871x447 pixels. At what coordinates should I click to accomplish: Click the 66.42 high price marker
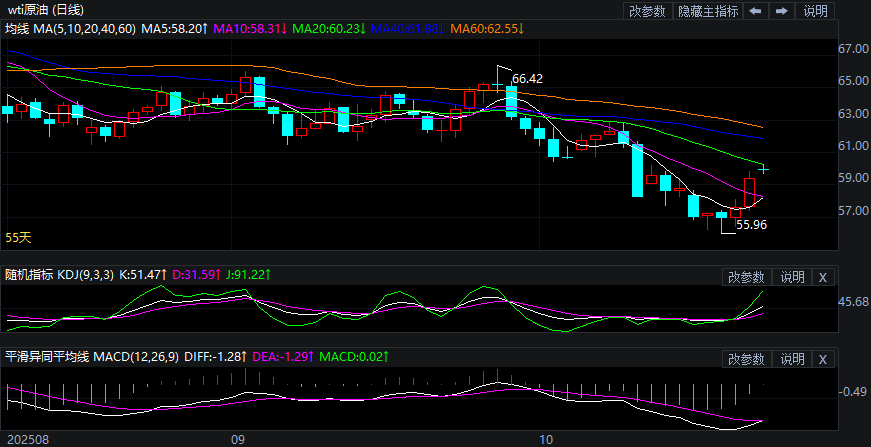pos(527,78)
